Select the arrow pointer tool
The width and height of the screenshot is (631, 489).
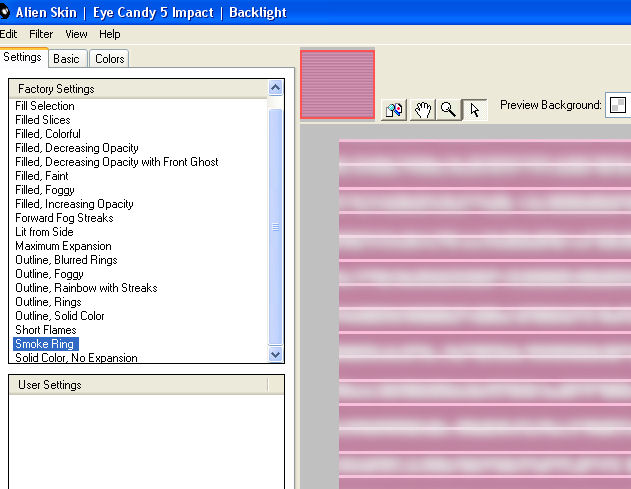click(474, 109)
